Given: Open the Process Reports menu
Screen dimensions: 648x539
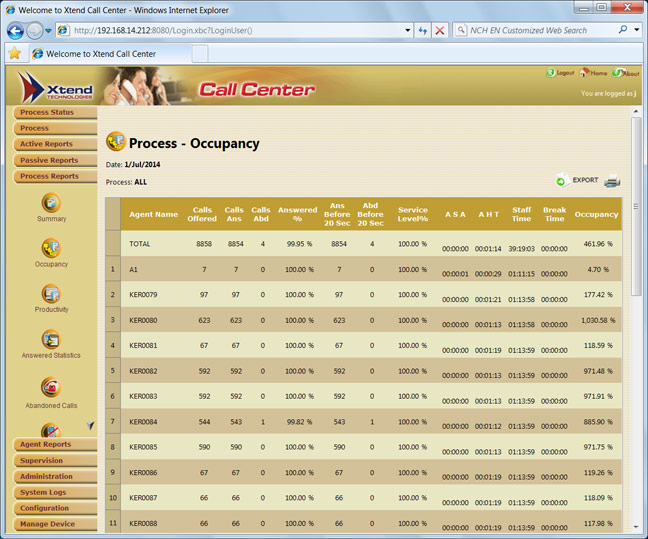Looking at the screenshot, I should point(55,176).
